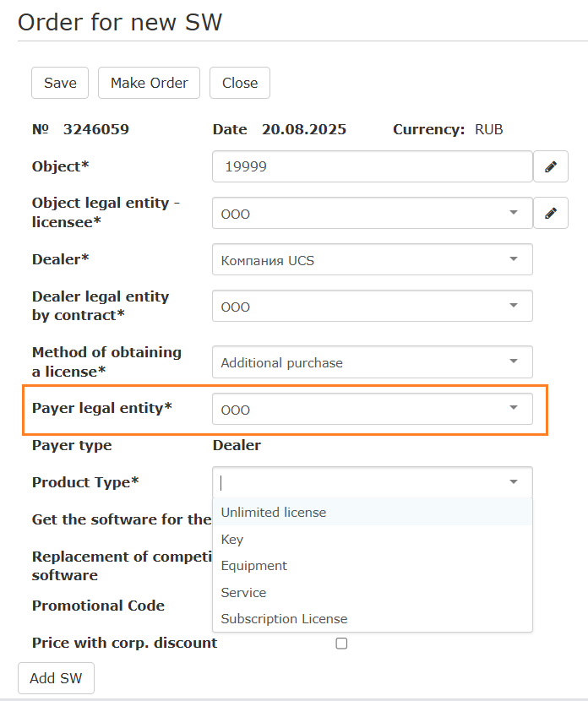Click the pencil icon beside Object legal entity
The image size is (588, 701).
point(551,214)
